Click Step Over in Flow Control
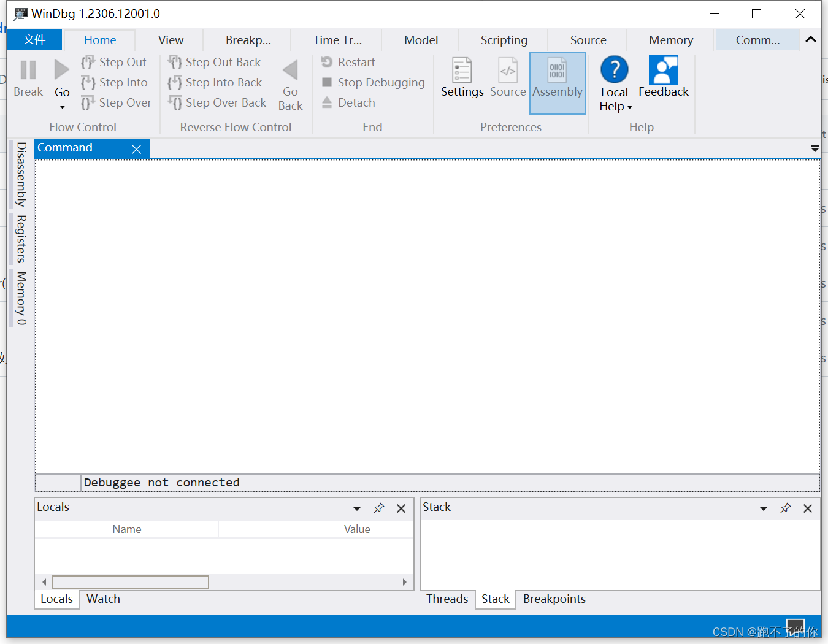The image size is (828, 644). (x=117, y=102)
